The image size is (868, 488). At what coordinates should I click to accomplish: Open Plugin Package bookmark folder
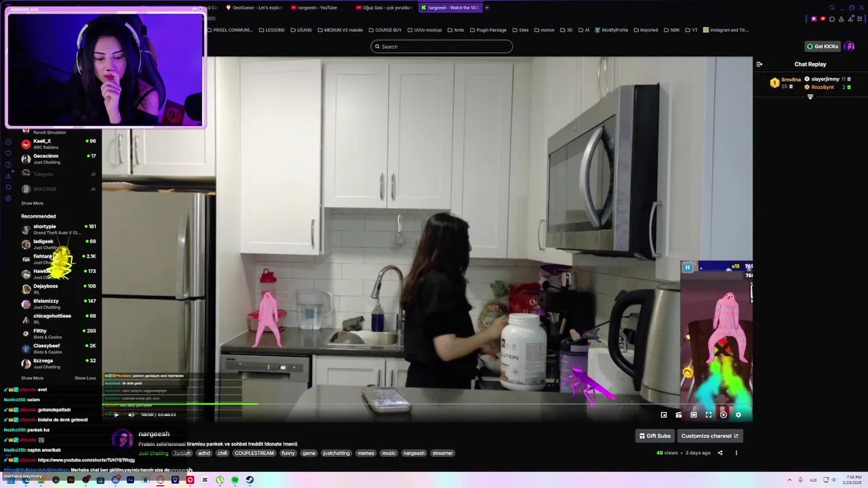pos(488,30)
